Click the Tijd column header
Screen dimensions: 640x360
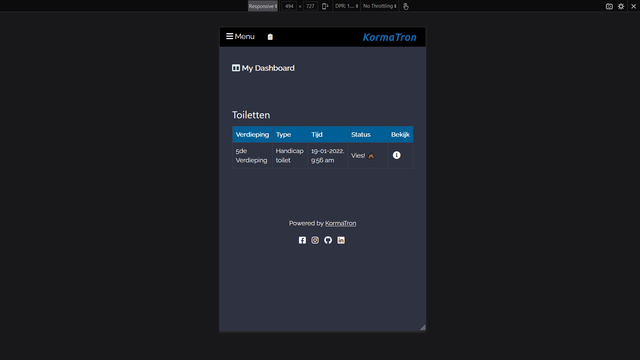coord(328,134)
